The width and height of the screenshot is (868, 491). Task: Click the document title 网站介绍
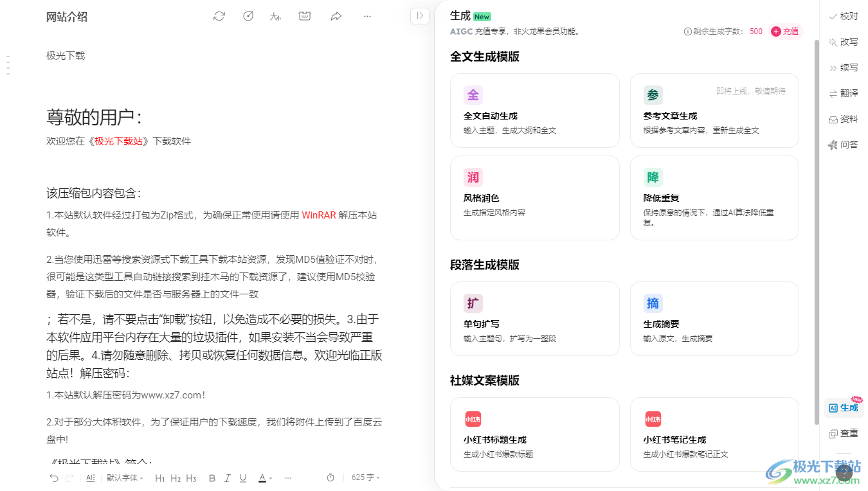tap(67, 17)
